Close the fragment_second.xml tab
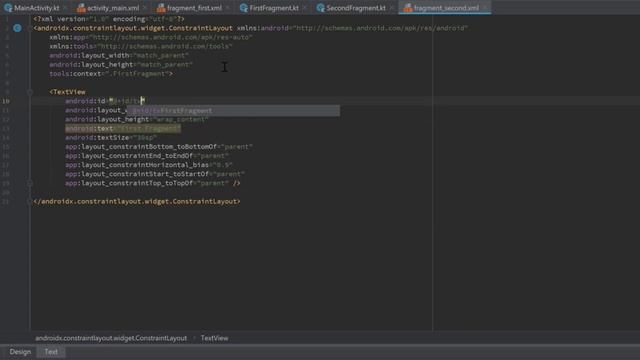This screenshot has width=640, height=360. coord(484,8)
